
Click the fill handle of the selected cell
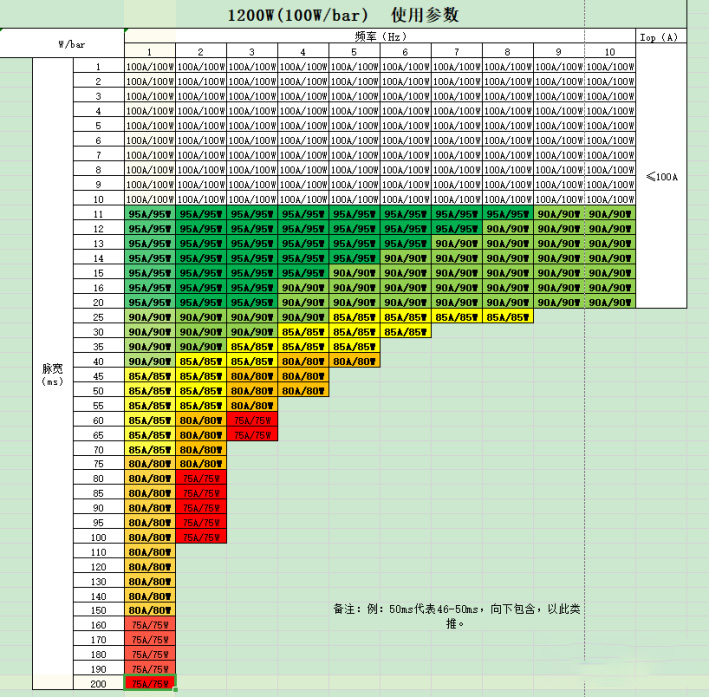click(175, 690)
